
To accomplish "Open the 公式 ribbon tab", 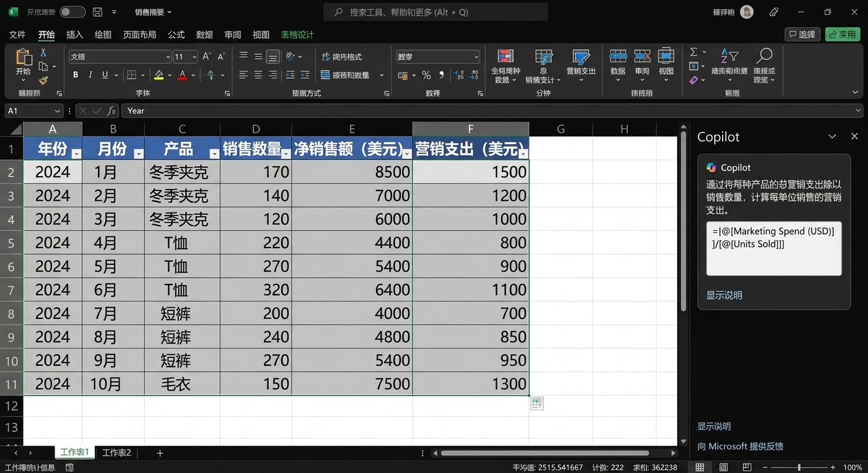I will pyautogui.click(x=176, y=34).
